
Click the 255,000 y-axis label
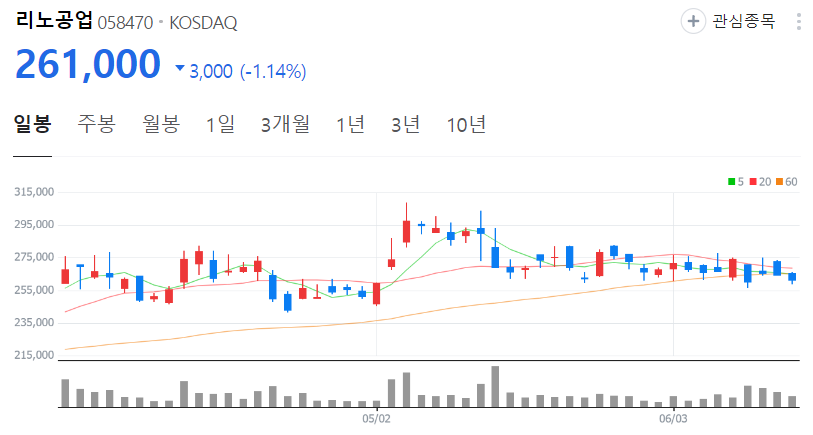point(34,290)
